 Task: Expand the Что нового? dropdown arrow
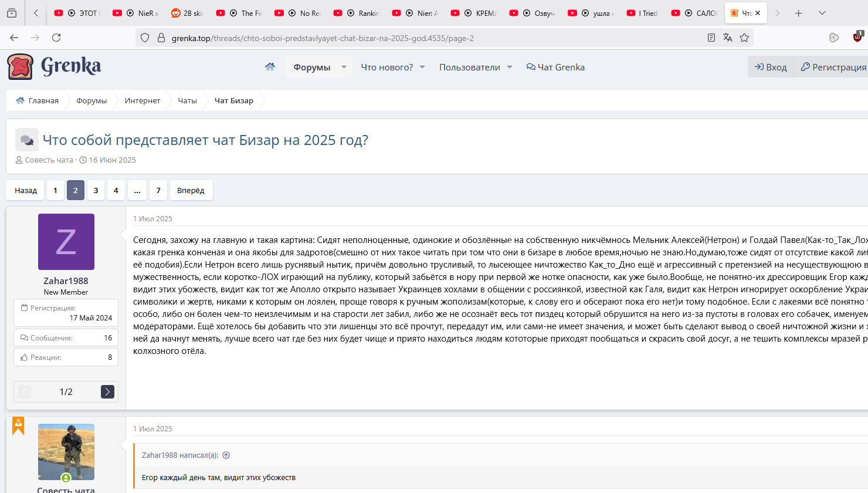coord(422,67)
